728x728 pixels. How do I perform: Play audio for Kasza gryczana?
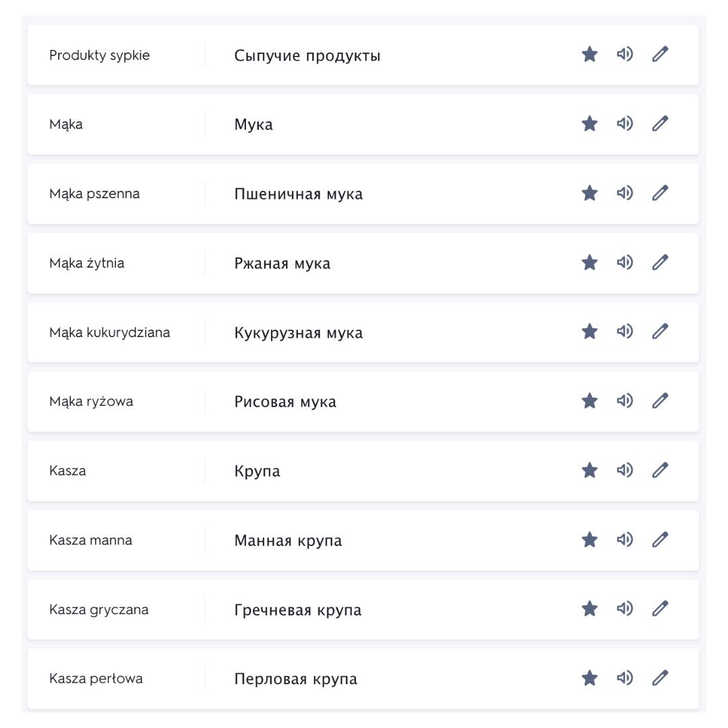624,608
